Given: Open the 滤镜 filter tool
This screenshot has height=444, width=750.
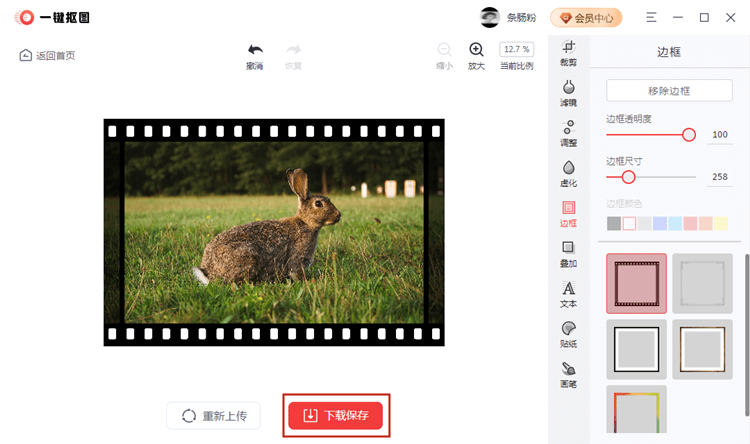Looking at the screenshot, I should [x=568, y=93].
